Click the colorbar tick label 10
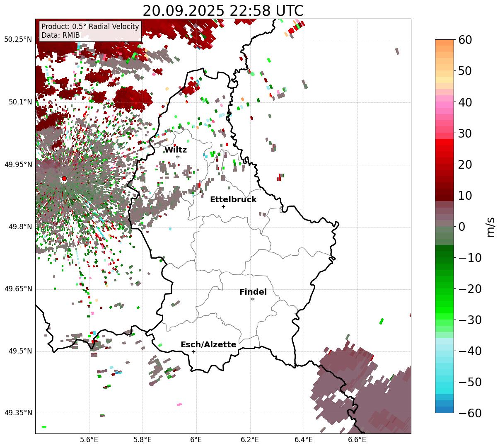Image resolution: width=500 pixels, height=448 pixels. (465, 195)
